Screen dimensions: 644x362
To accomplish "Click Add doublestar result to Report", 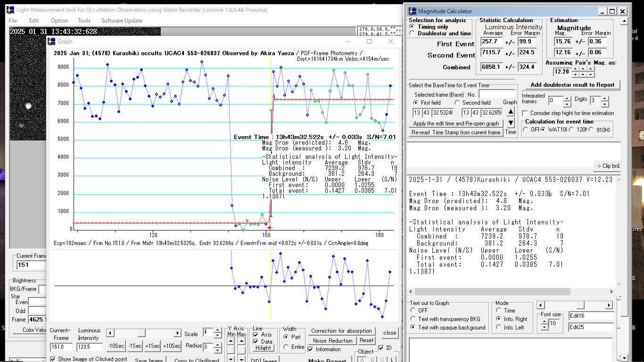I will (572, 85).
